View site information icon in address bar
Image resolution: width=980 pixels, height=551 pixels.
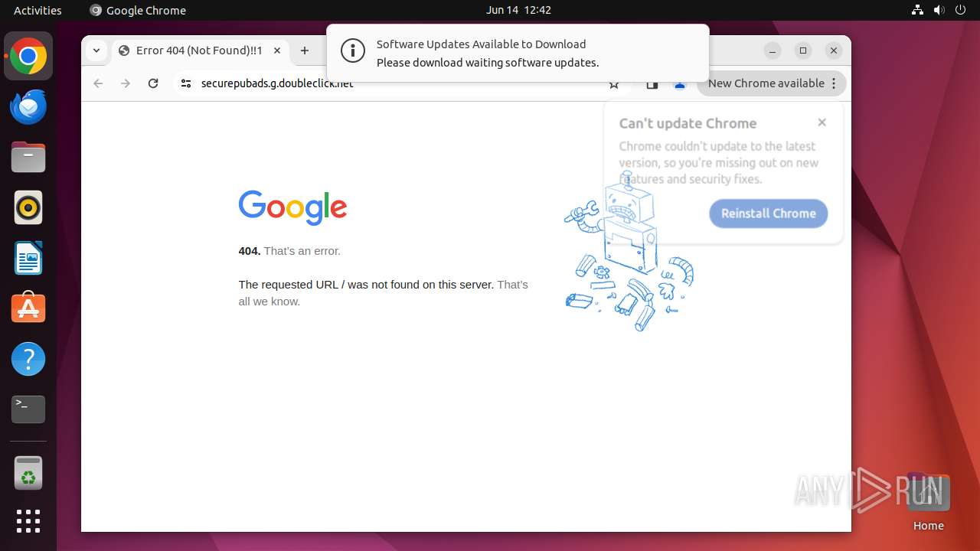click(x=185, y=83)
